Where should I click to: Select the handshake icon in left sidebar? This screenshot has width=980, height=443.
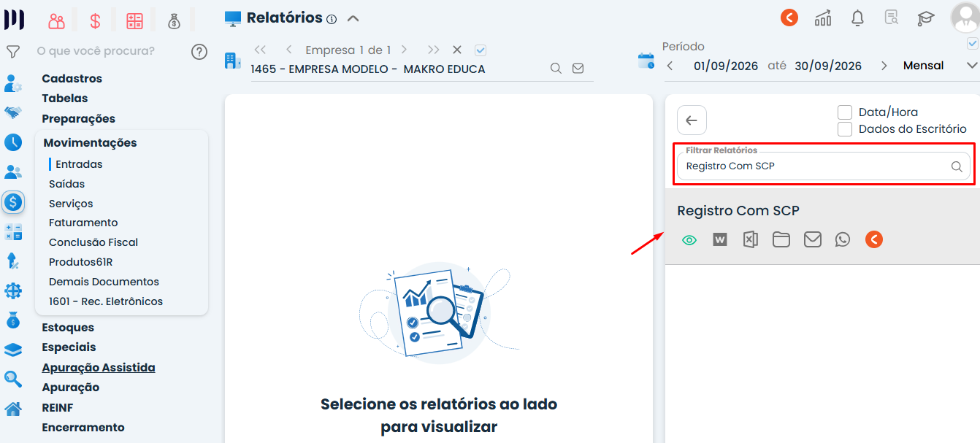click(13, 112)
